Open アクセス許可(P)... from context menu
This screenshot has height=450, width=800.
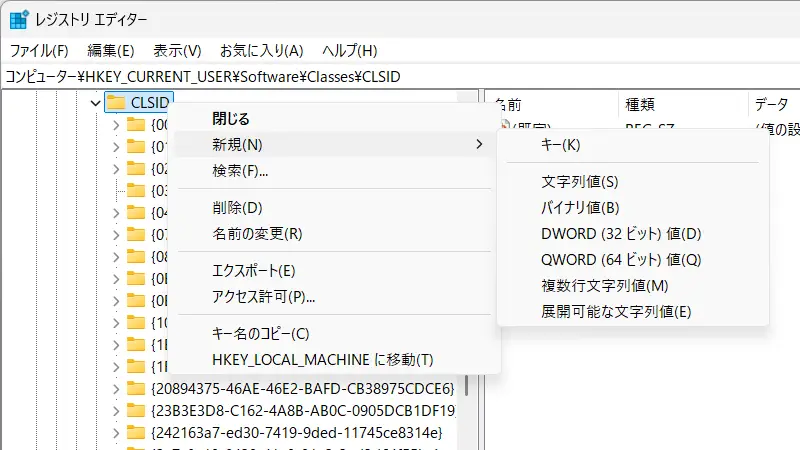pyautogui.click(x=263, y=296)
